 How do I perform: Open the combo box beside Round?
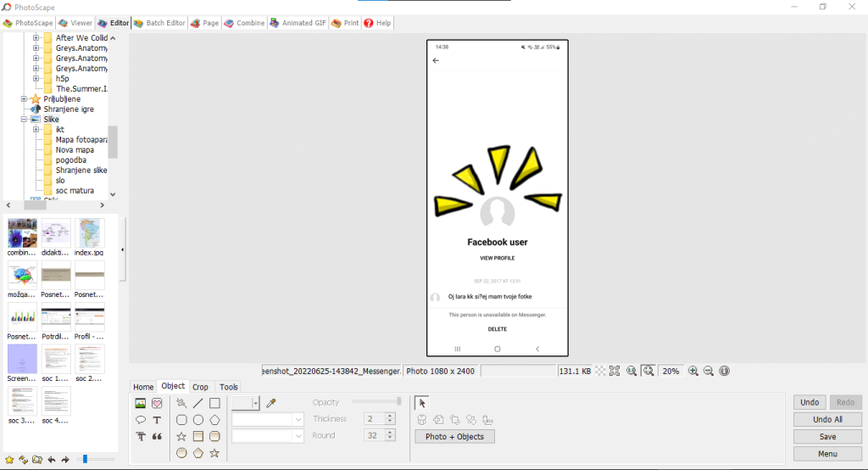click(x=267, y=436)
